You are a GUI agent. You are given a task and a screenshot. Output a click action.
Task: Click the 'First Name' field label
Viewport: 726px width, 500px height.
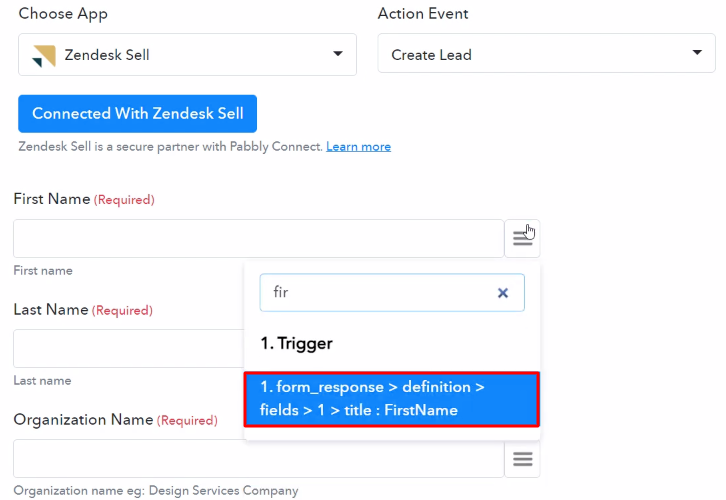tap(52, 199)
